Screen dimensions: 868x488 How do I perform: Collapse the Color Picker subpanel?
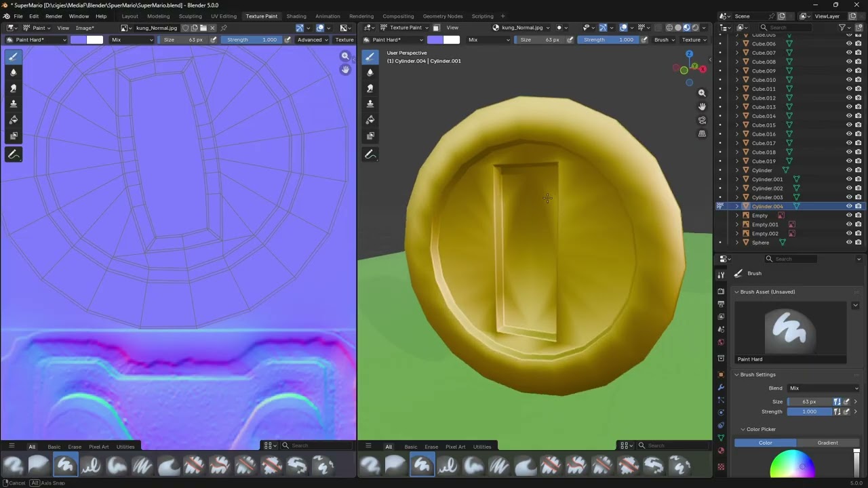tap(743, 429)
